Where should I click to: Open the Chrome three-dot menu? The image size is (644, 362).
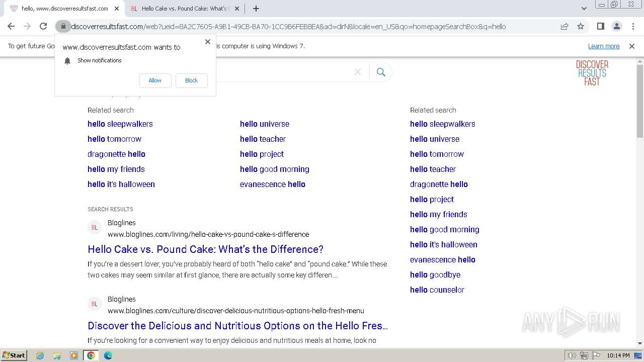click(x=633, y=26)
